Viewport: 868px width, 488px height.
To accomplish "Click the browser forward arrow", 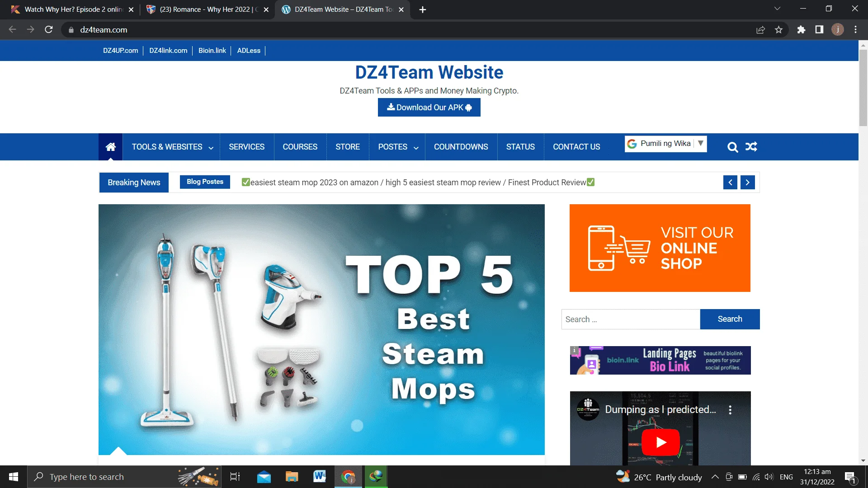I will coord(30,29).
